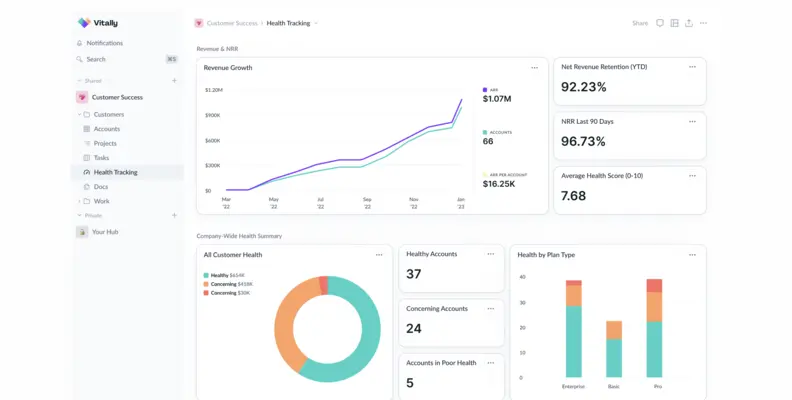Click Customer Success breadcrumb link
The height and width of the screenshot is (400, 792).
pos(232,23)
